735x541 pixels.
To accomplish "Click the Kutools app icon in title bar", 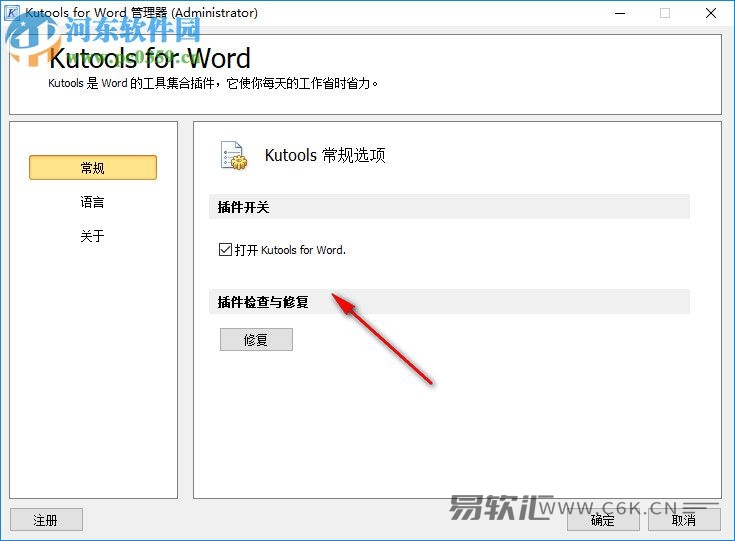I will tap(11, 13).
